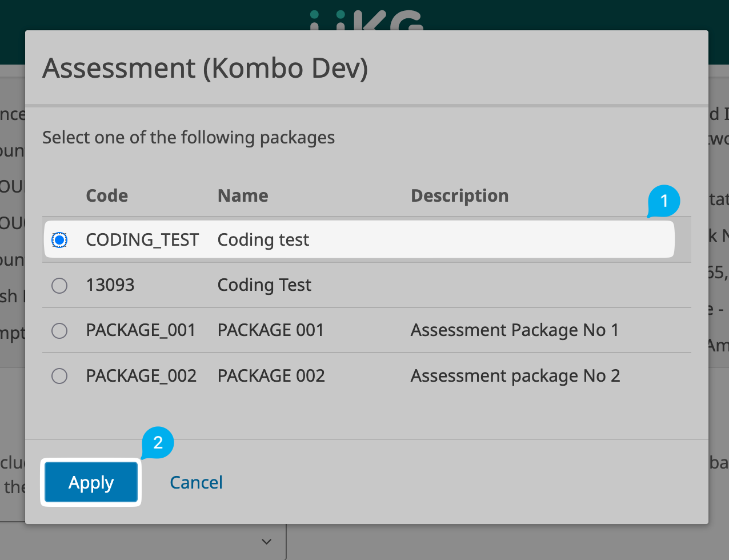Image resolution: width=729 pixels, height=560 pixels.
Task: Click the Assessment package No 2 description
Action: coord(515,376)
